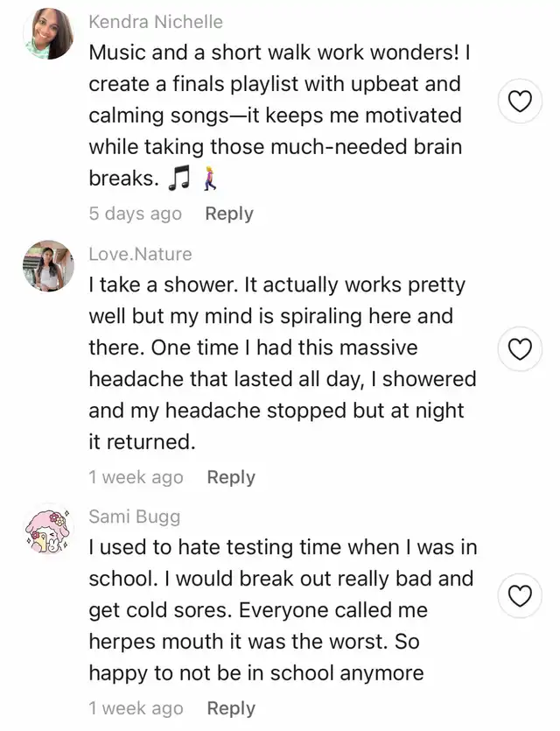Screen dimensions: 560x731
Task: Open Kendra Nichelle's profile picture
Action: 48,34
